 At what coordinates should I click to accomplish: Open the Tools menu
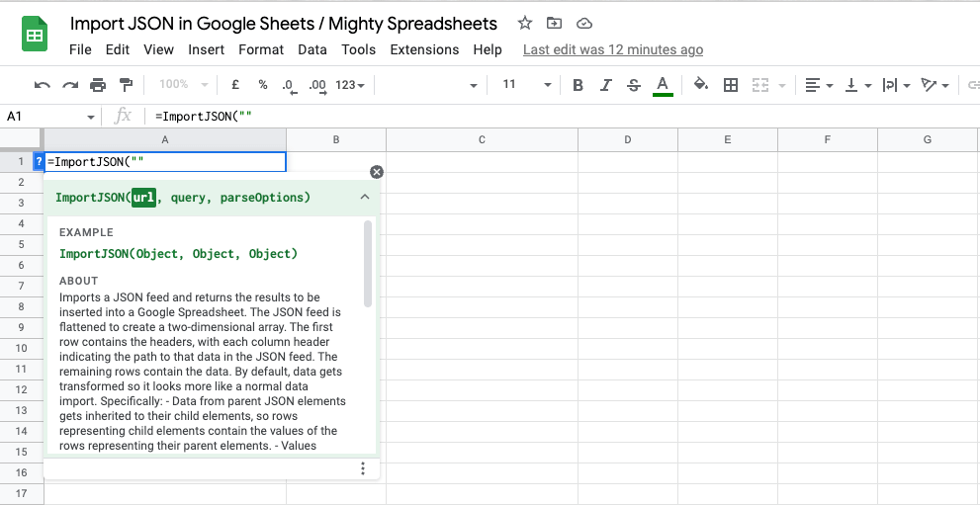359,49
